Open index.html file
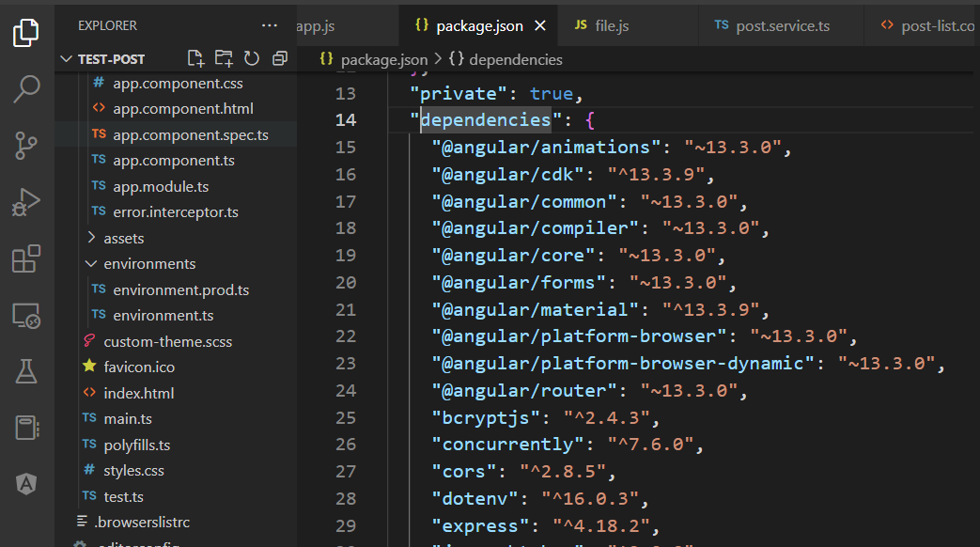 [139, 393]
